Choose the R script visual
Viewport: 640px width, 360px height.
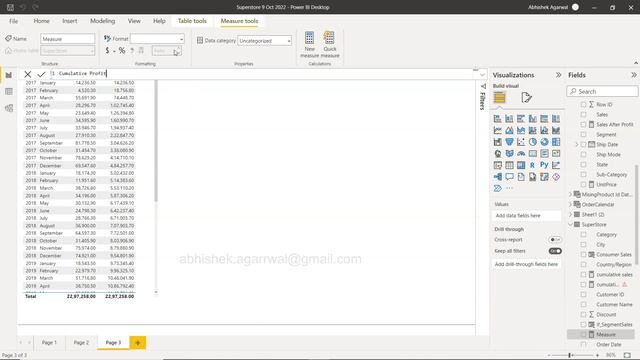coord(533,165)
